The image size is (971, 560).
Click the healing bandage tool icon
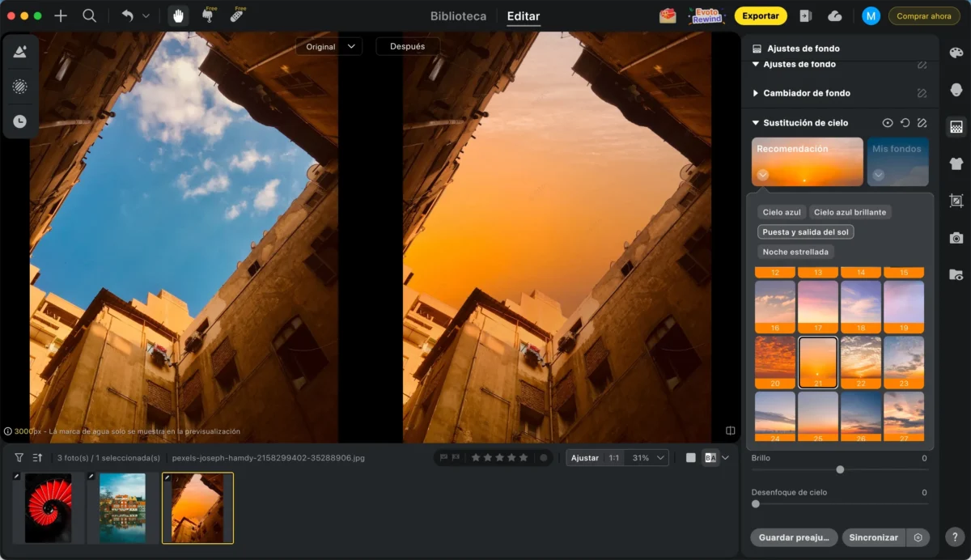[x=236, y=15]
